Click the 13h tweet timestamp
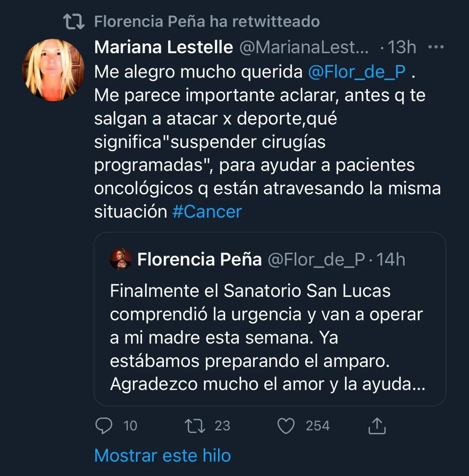The image size is (469, 476). click(x=402, y=47)
